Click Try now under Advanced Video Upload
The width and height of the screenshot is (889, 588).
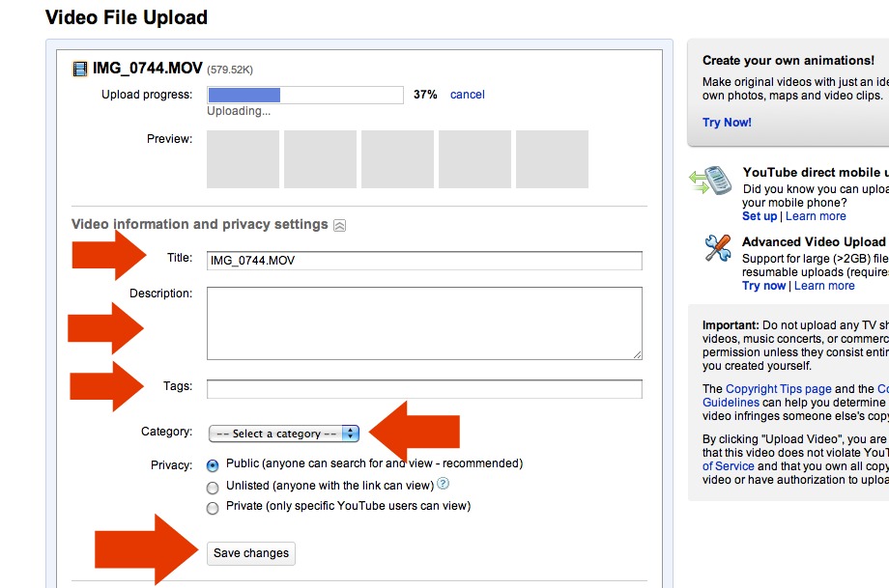(763, 286)
